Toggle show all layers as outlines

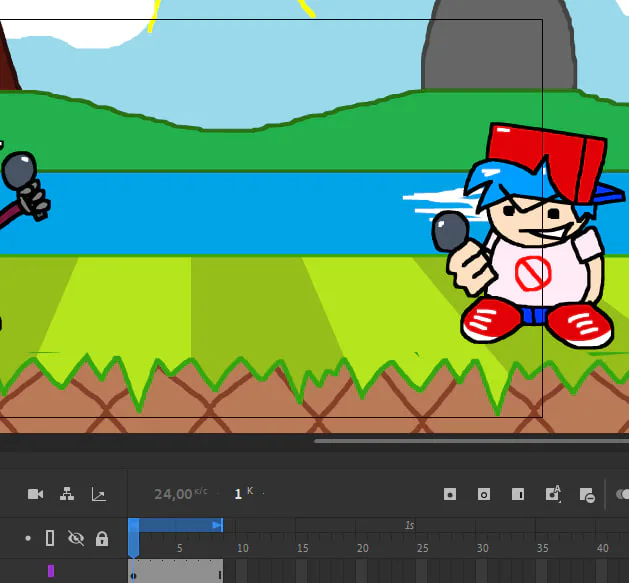(50, 538)
